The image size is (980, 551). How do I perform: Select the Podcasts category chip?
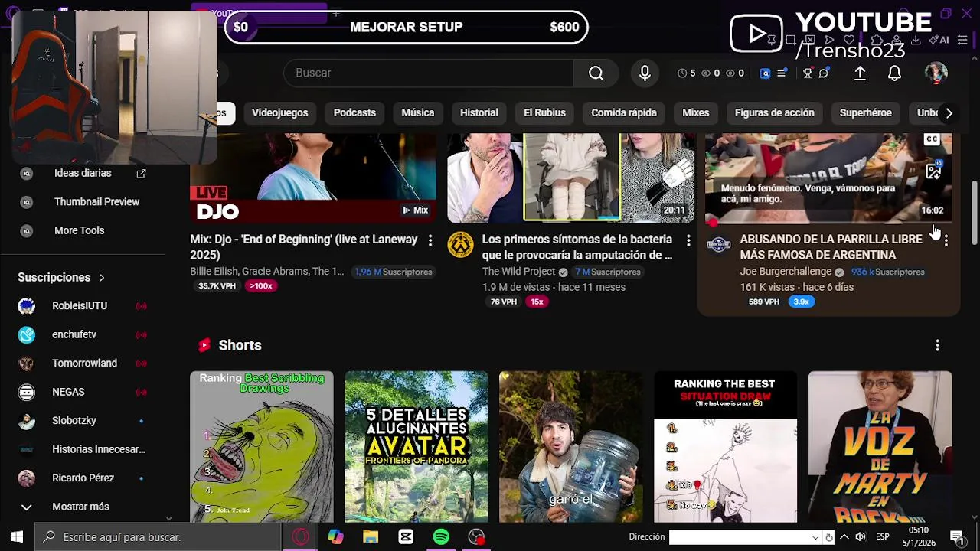tap(354, 112)
